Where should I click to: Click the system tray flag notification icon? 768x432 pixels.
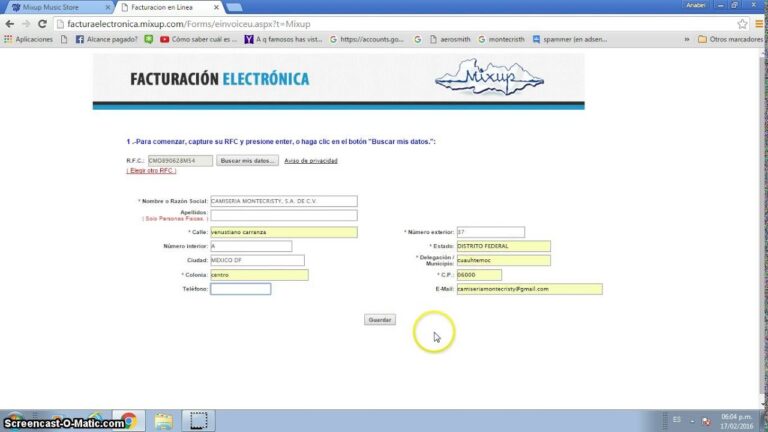click(706, 421)
